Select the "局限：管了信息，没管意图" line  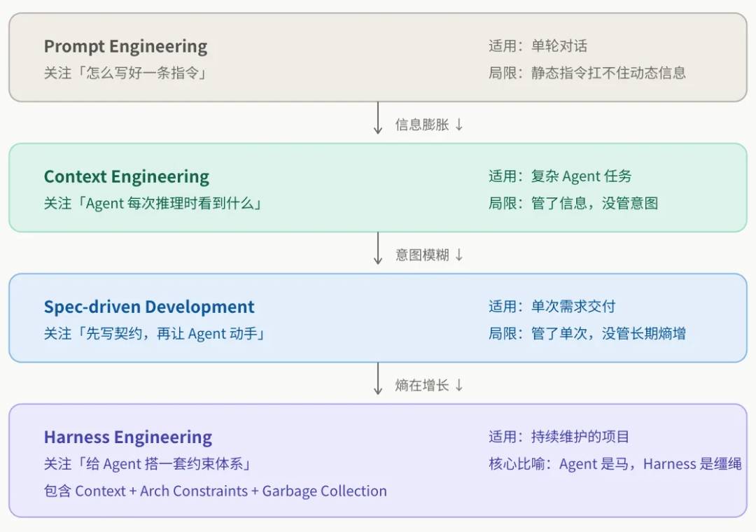tap(573, 204)
